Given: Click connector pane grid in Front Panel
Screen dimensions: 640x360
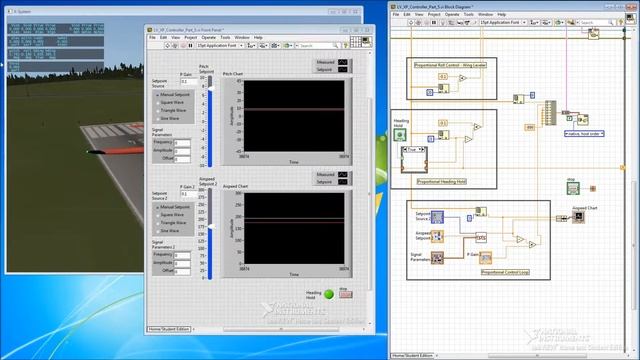Looking at the screenshot, I should (x=356, y=41).
